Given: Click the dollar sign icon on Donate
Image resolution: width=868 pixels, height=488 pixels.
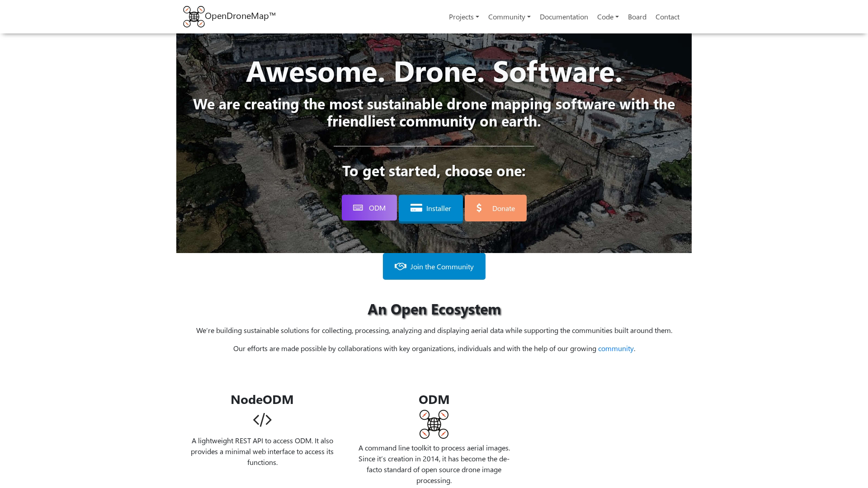Looking at the screenshot, I should point(479,208).
